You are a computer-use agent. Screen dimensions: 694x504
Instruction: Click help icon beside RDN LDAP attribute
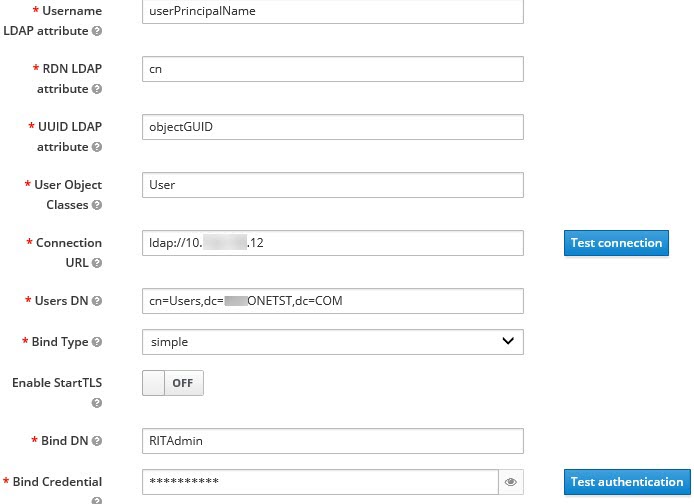coord(96,89)
